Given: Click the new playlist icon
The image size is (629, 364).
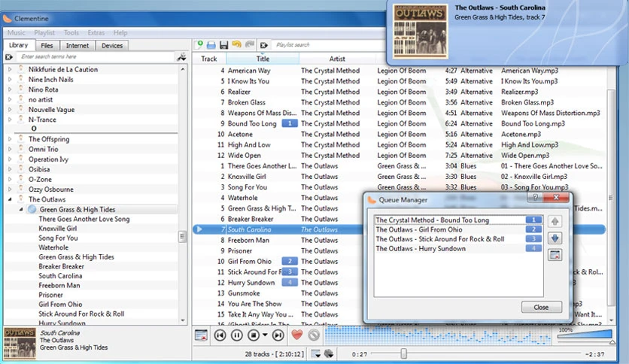Looking at the screenshot, I should click(x=198, y=45).
